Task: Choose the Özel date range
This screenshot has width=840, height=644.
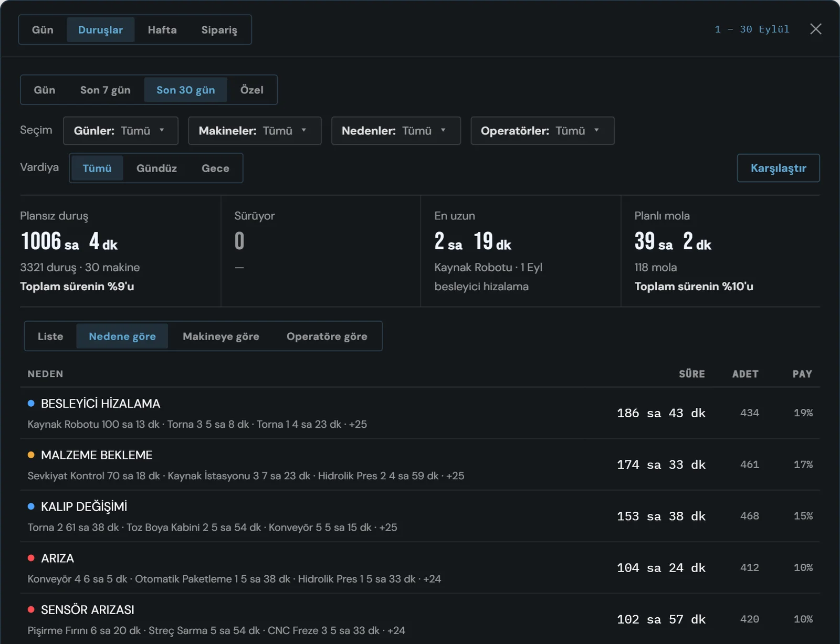Action: click(251, 90)
